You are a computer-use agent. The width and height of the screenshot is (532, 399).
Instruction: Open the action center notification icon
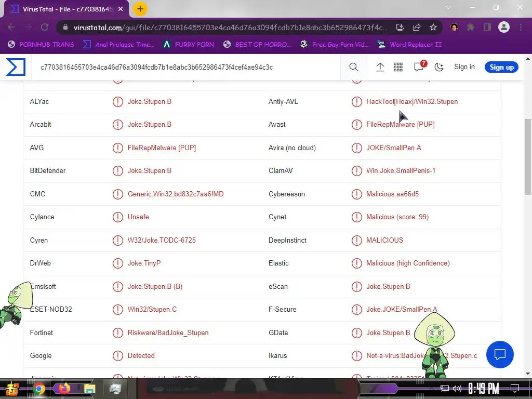coord(515,389)
